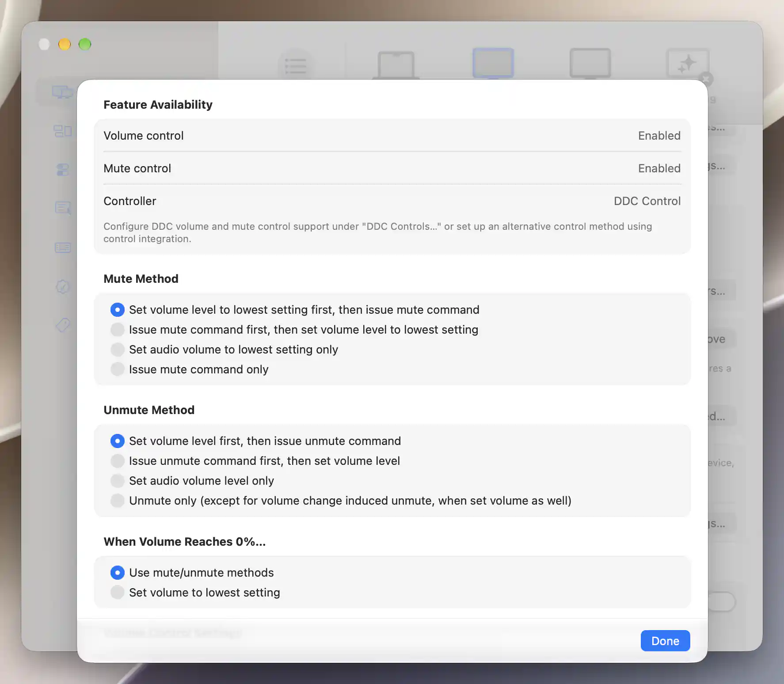Click 'Enabled' value next to Volume control

(659, 136)
